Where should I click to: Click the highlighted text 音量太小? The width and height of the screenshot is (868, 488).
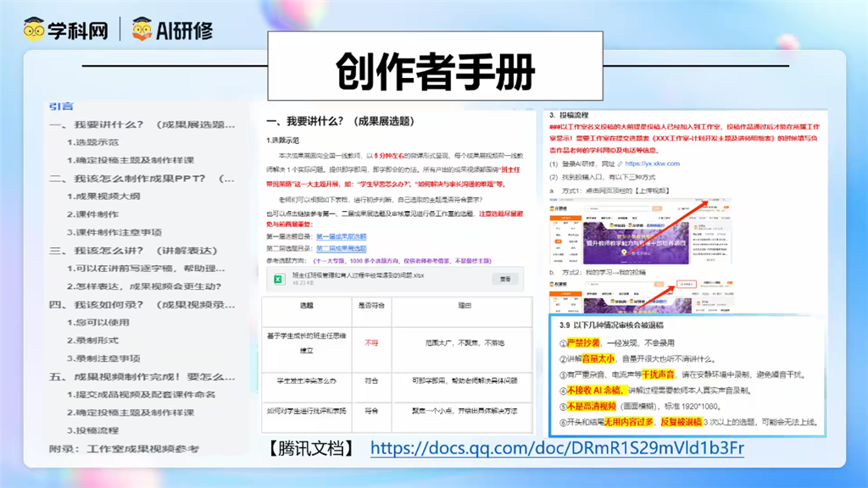pos(598,358)
